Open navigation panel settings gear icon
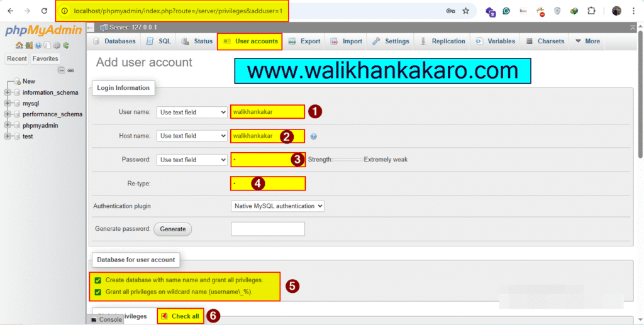 coord(57,45)
